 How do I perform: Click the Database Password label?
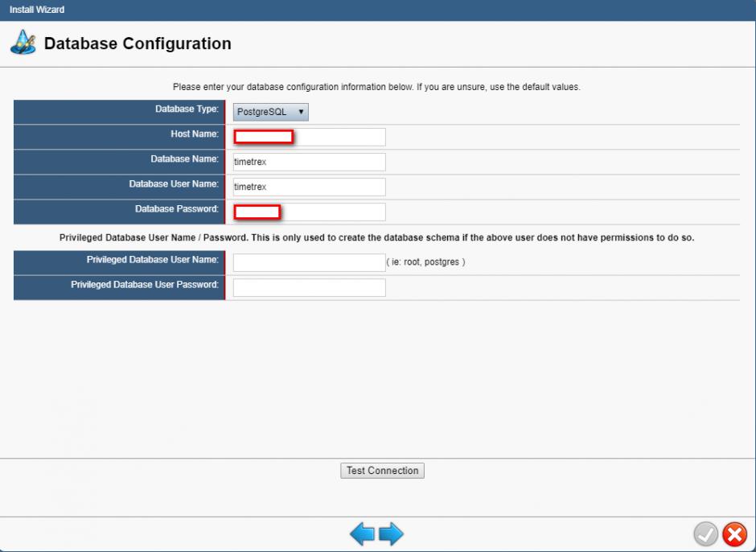tap(176, 209)
